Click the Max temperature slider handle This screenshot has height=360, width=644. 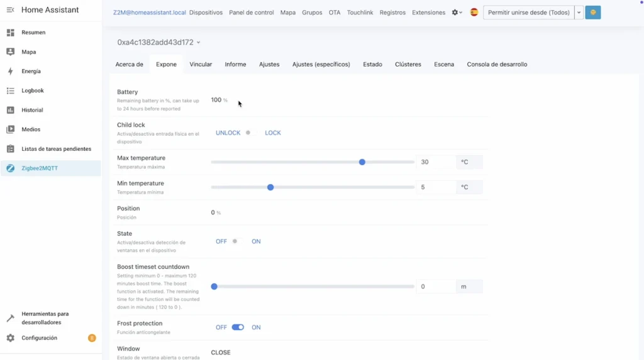click(362, 162)
